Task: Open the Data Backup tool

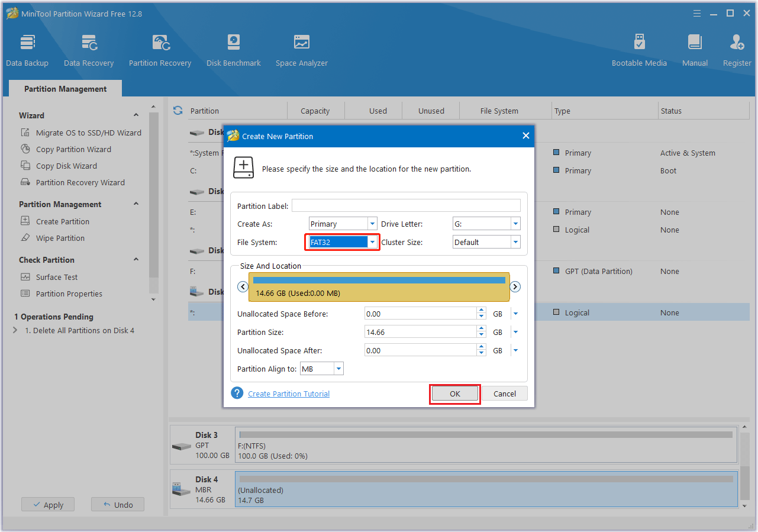Action: pyautogui.click(x=27, y=50)
